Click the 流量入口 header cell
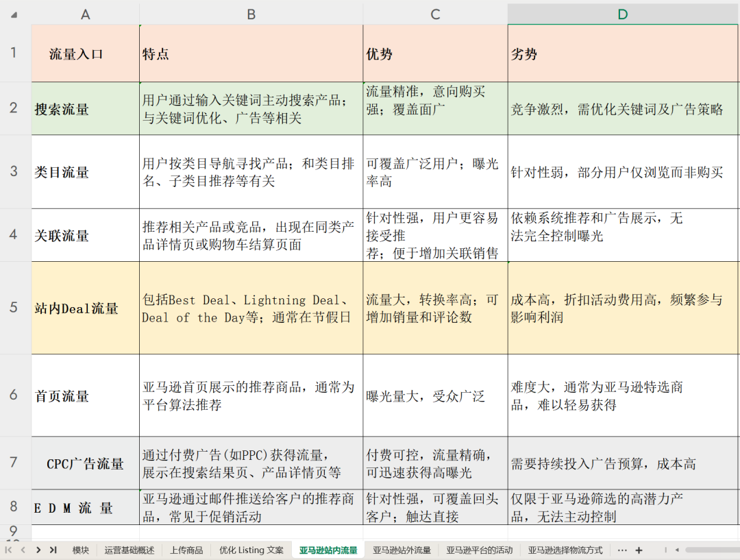 (x=86, y=53)
